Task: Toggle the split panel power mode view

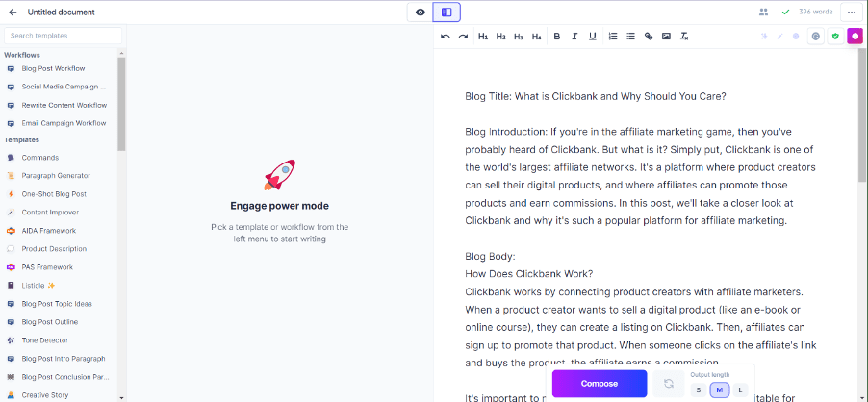Action: (x=447, y=13)
